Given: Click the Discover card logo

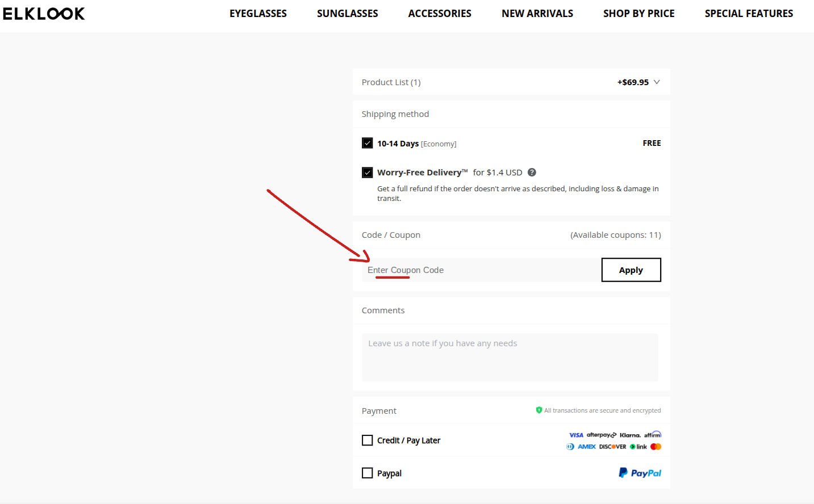Looking at the screenshot, I should point(612,447).
